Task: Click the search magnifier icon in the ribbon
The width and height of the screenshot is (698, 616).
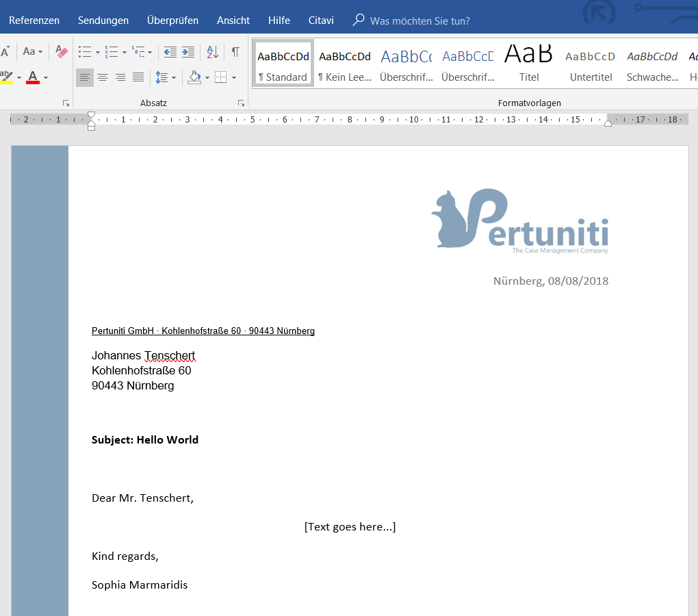Action: [x=359, y=20]
